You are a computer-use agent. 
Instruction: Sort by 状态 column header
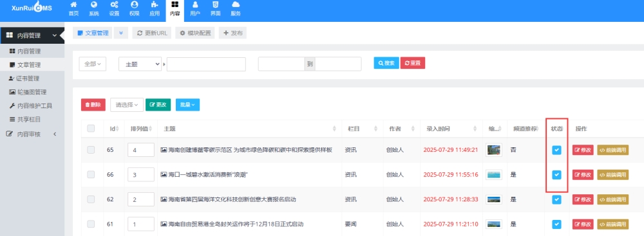[557, 129]
